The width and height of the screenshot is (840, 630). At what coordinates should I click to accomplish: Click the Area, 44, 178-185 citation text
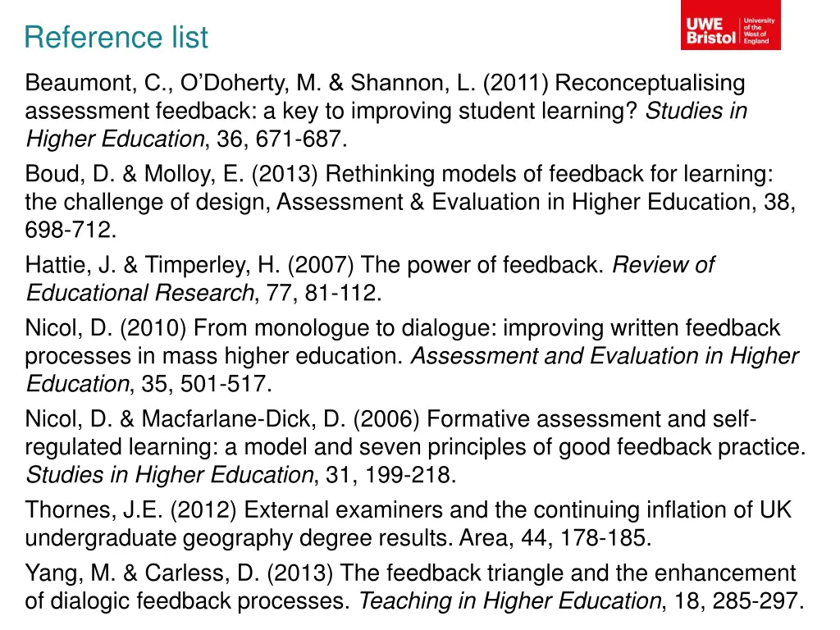pyautogui.click(x=555, y=537)
